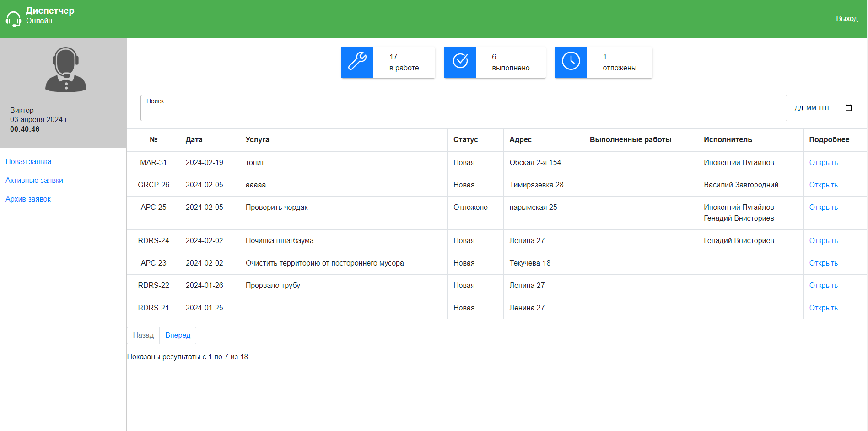Image resolution: width=868 pixels, height=431 pixels.
Task: Open details for request RDRS-24
Action: click(823, 240)
